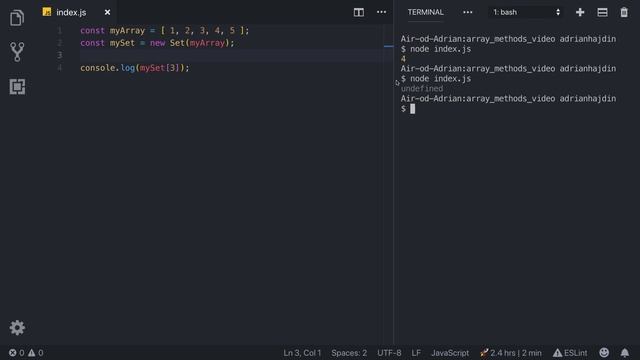Kill the terminal using the trash icon
640x360 pixels.
click(624, 12)
